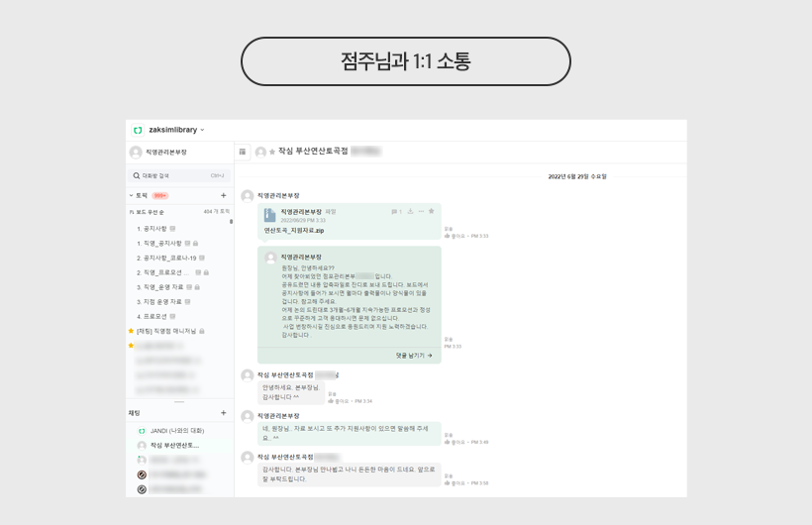This screenshot has height=525, width=812.
Task: Click the 댓글 남기기 link
Action: click(x=414, y=355)
